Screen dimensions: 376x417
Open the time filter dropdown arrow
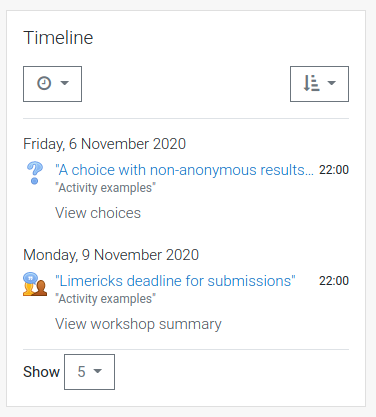(x=65, y=83)
